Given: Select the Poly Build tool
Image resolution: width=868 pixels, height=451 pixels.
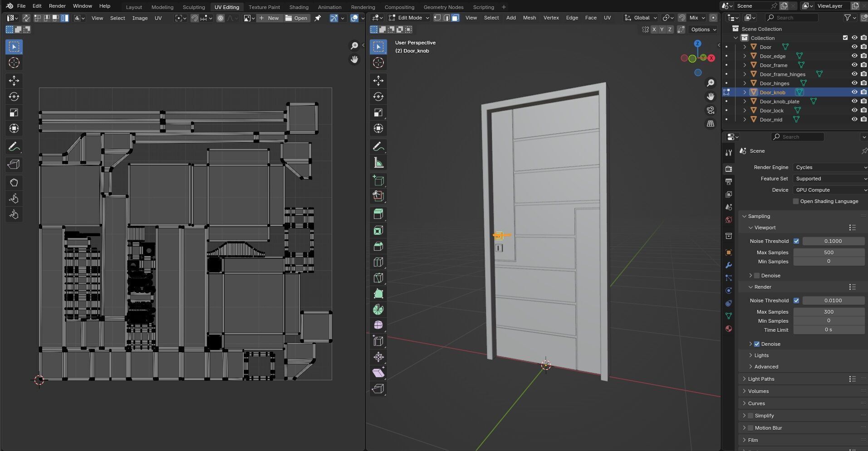Looking at the screenshot, I should [378, 294].
